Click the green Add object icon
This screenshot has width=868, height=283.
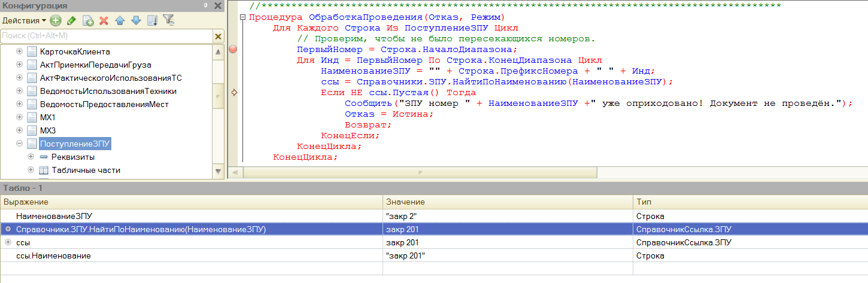click(x=56, y=20)
